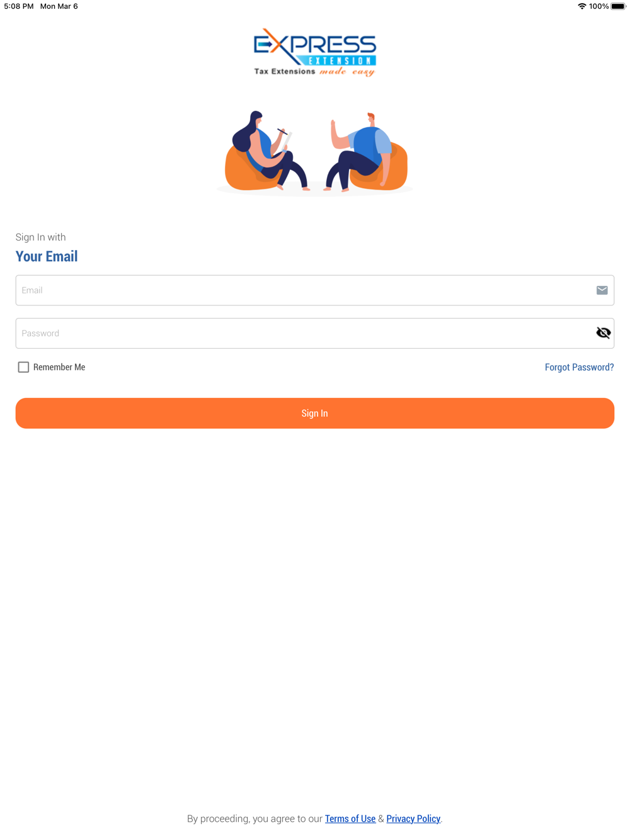Click the envelope icon in Email field
This screenshot has width=630, height=840.
[602, 290]
